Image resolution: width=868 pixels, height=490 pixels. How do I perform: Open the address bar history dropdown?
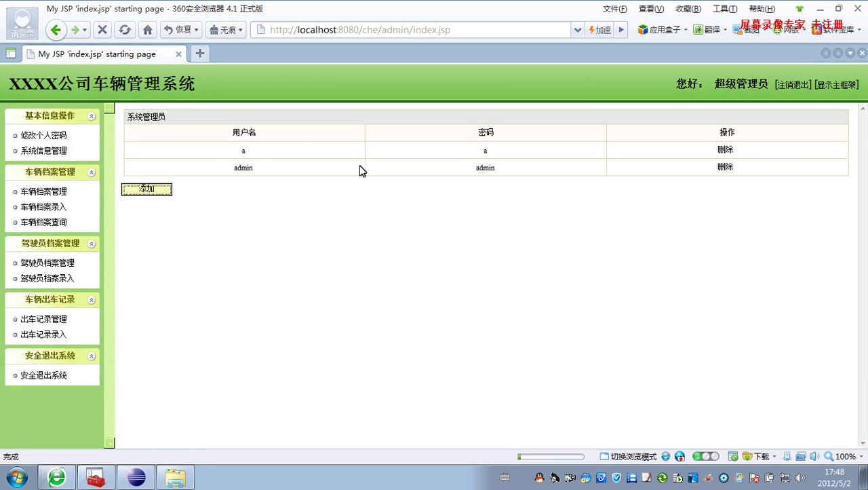[578, 30]
